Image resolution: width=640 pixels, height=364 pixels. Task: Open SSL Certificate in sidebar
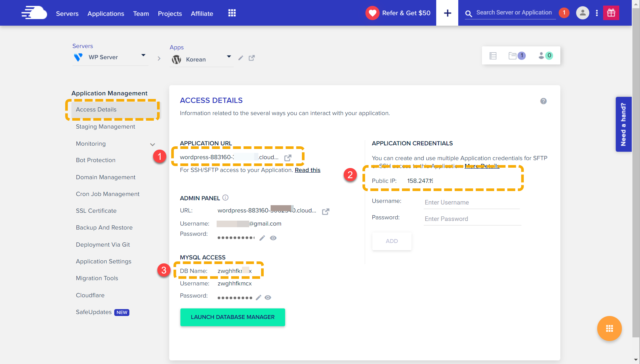[96, 211]
